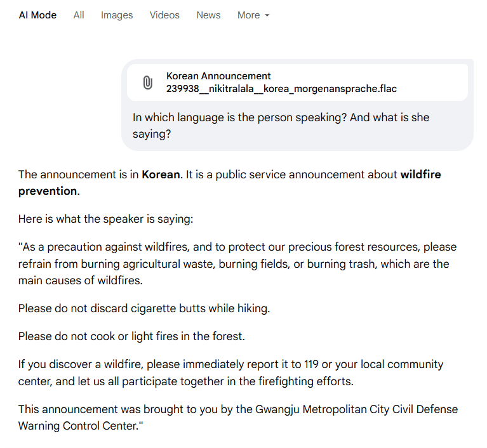This screenshot has width=487, height=448.
Task: Click the sentence about reporting to 119
Action: pyautogui.click(x=230, y=372)
